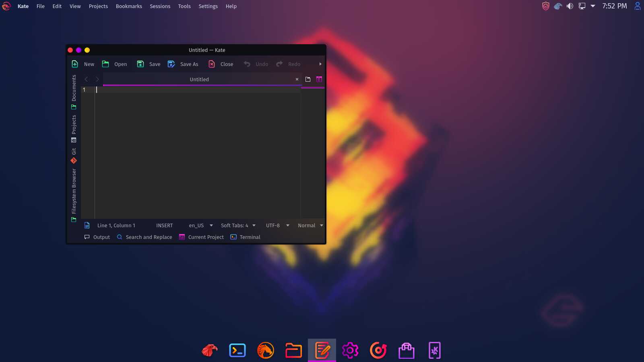Image resolution: width=644 pixels, height=362 pixels.
Task: Open the Normal syntax mode dropdown
Action: tap(310, 225)
